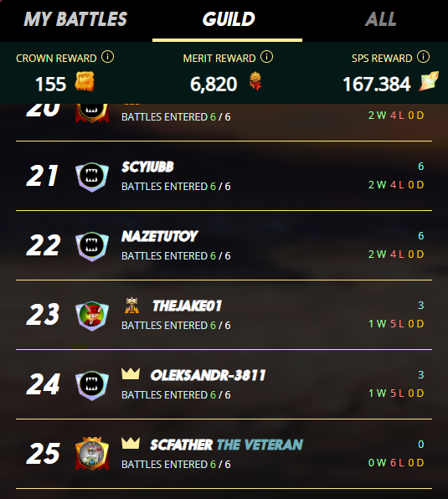Open the OLEKSANDR-3811 player name
This screenshot has width=448, height=499.
click(x=208, y=376)
